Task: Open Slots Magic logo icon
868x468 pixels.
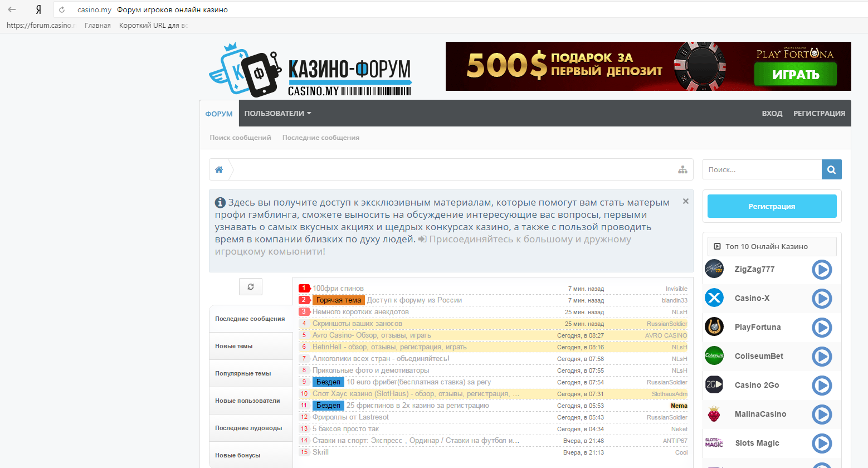Action: tap(714, 443)
